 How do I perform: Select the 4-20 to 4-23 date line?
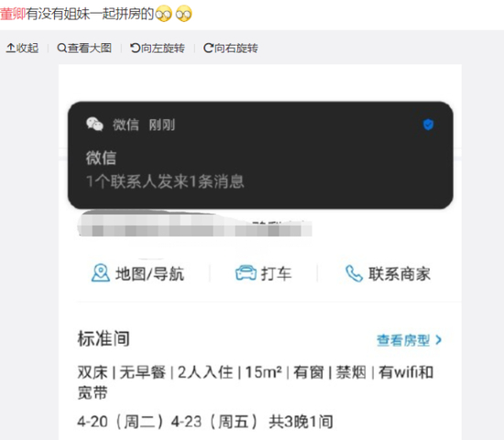[205, 422]
